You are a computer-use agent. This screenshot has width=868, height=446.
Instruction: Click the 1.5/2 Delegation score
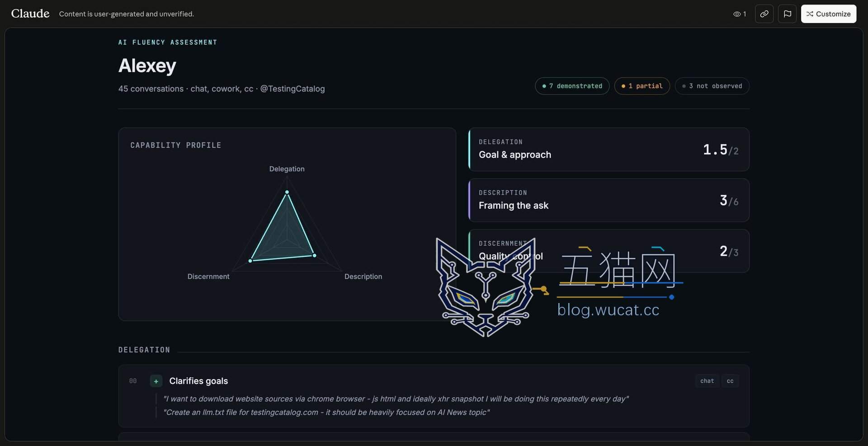tap(721, 150)
